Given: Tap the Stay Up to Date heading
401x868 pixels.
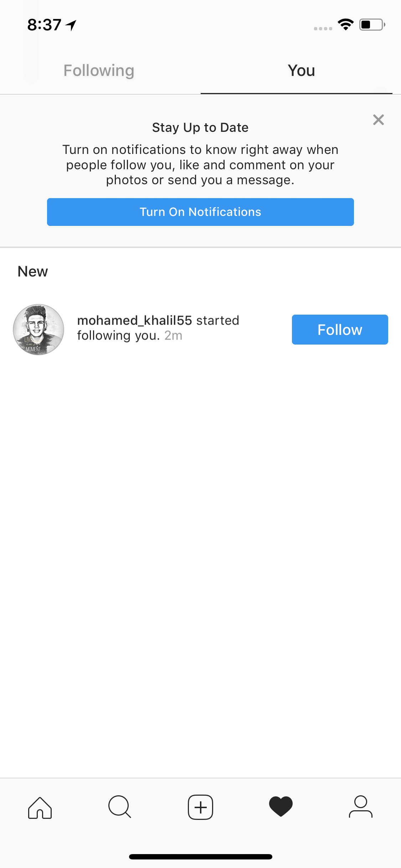Looking at the screenshot, I should click(x=200, y=128).
